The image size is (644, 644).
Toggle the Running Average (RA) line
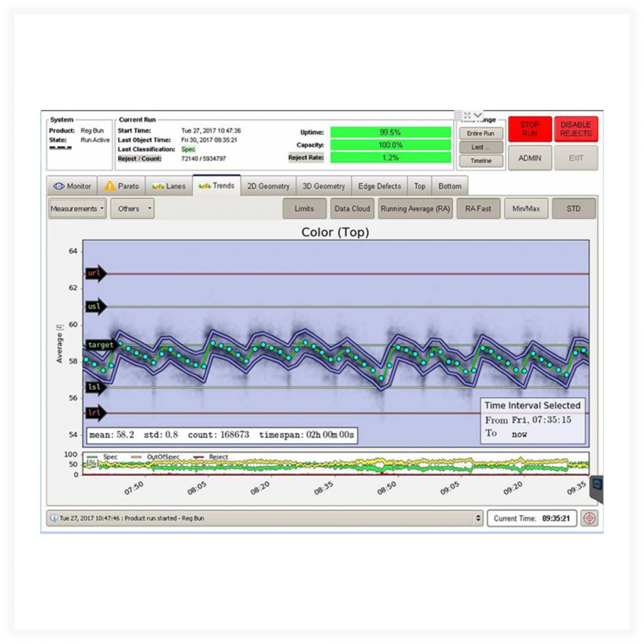(415, 208)
